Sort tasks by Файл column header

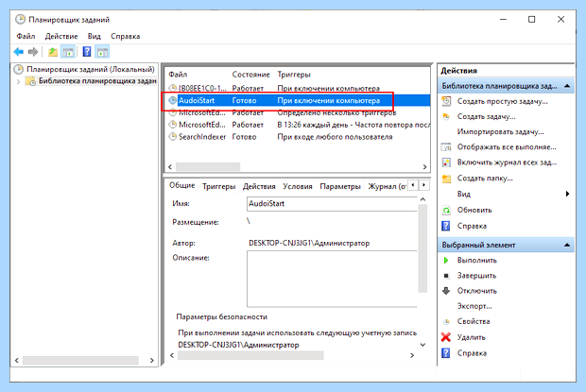click(x=178, y=75)
